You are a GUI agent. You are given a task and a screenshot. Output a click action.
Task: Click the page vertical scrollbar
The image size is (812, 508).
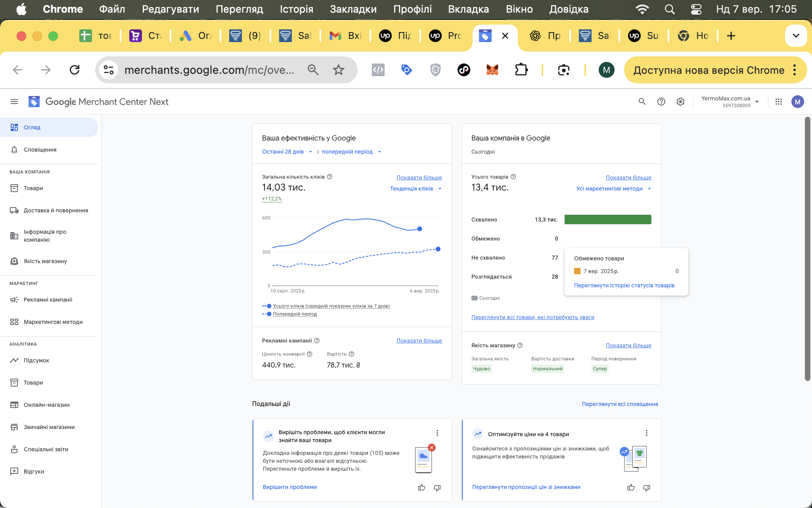tap(807, 249)
